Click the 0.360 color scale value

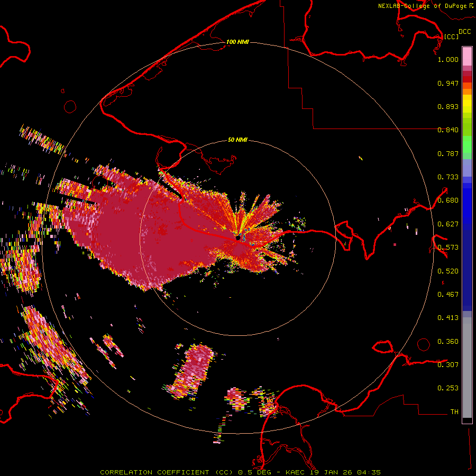pos(448,342)
